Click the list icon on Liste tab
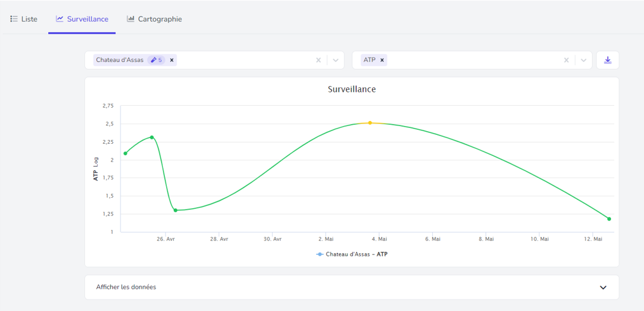Screen dimensions: 644x311 tap(14, 19)
